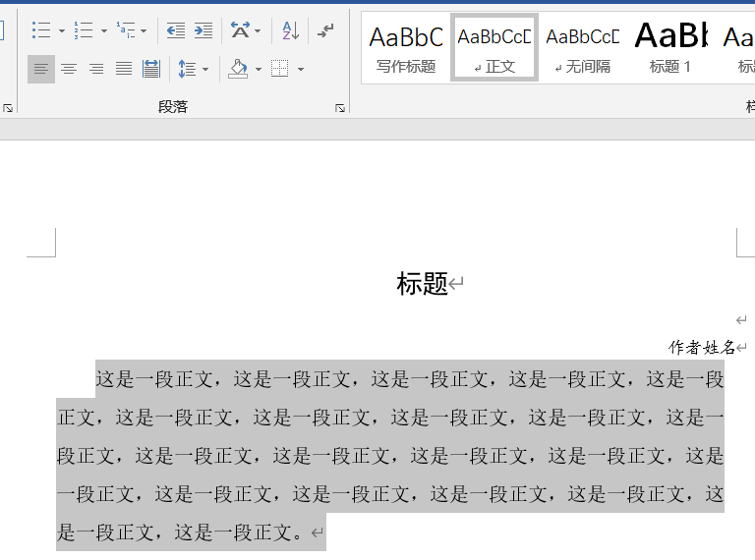Sort selected text A to Z
Screen dimensions: 755x560
[x=290, y=30]
